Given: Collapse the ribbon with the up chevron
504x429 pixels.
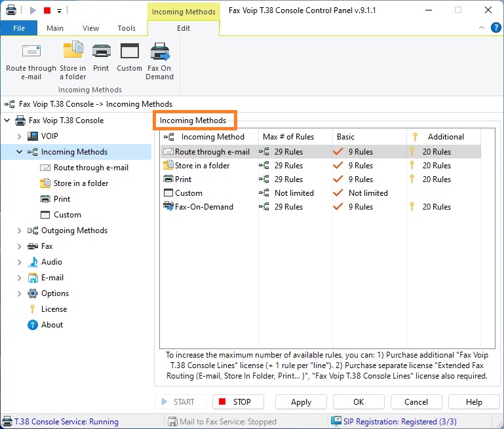Looking at the screenshot, I should coord(482,28).
